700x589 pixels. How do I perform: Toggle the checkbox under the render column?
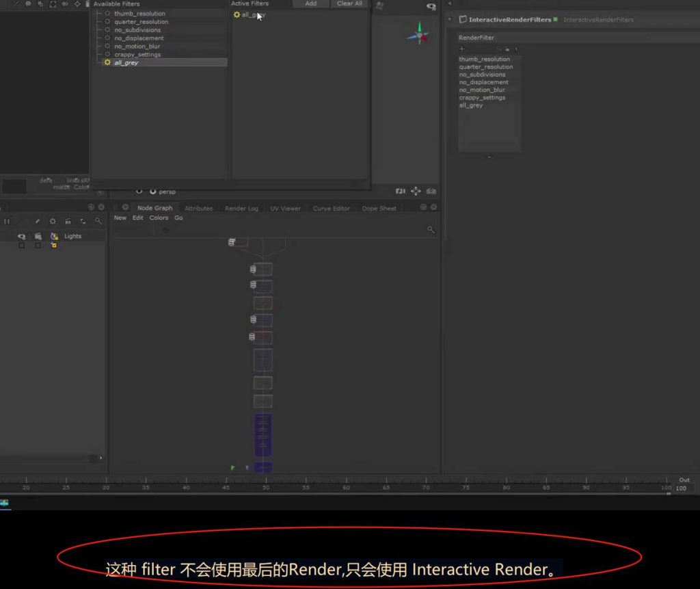pyautogui.click(x=38, y=246)
